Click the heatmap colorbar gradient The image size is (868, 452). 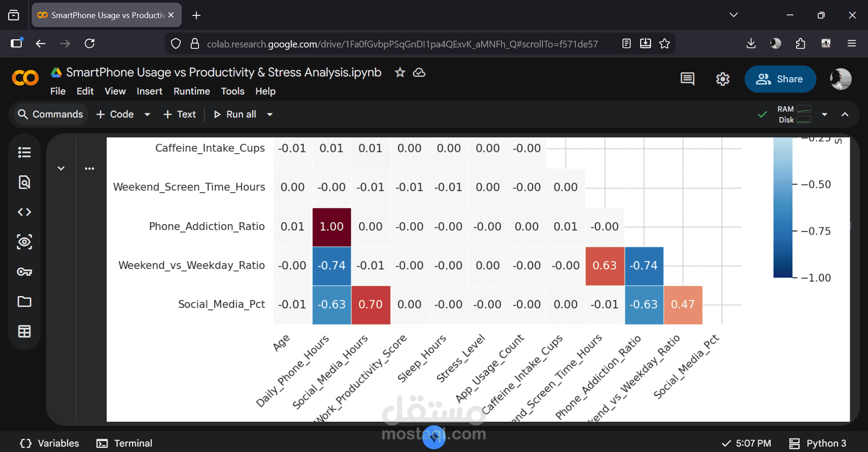(783, 208)
